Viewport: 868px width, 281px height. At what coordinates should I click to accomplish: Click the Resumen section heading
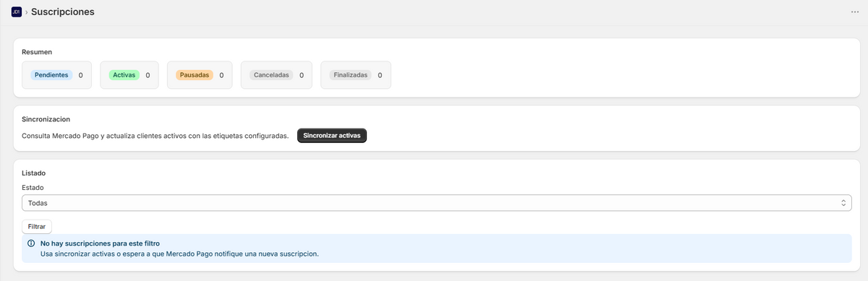37,52
